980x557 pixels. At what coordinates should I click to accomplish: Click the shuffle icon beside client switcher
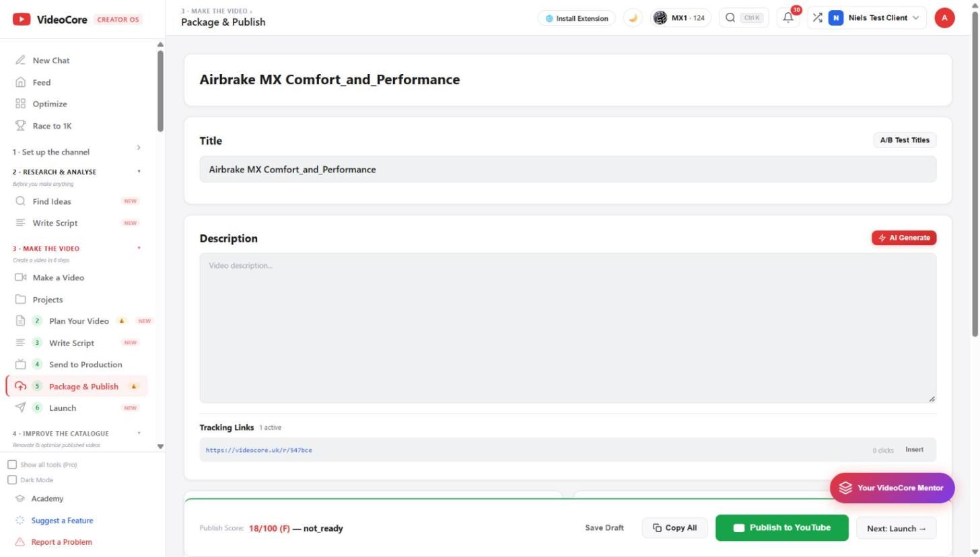tap(817, 18)
